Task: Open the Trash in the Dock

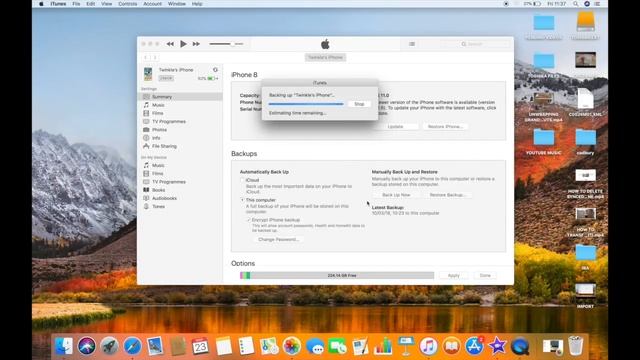Action: (x=576, y=346)
